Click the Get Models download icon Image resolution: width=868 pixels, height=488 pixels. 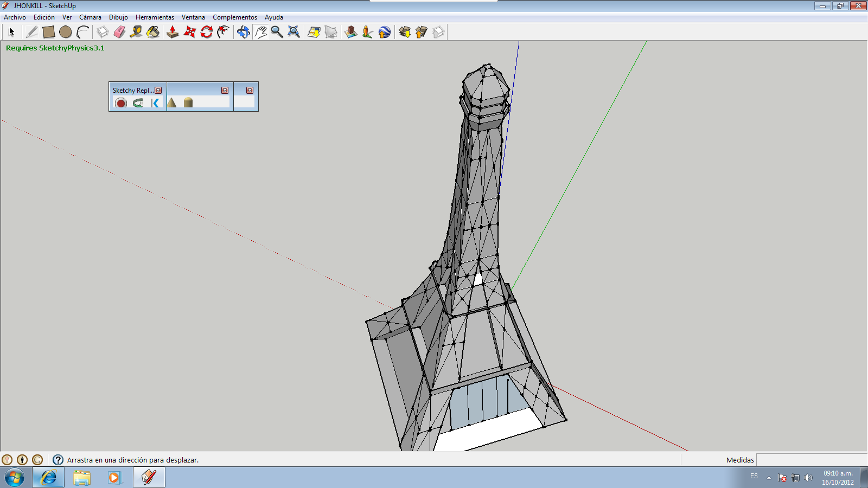[405, 32]
